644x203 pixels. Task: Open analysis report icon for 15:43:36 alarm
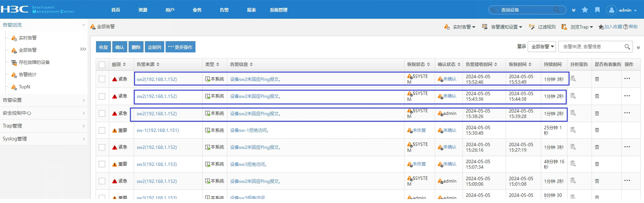[x=573, y=96]
